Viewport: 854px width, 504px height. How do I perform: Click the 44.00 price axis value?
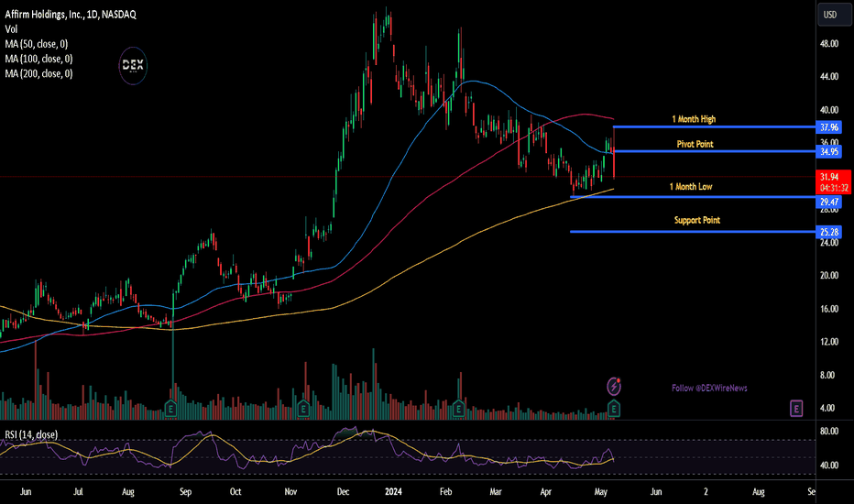pyautogui.click(x=829, y=77)
